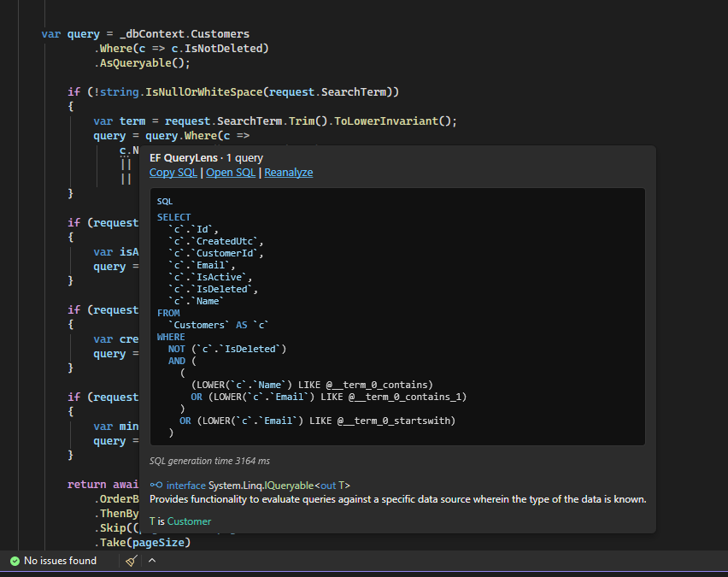
Task: Click the `Customers` table name in SQL
Action: [x=199, y=325]
